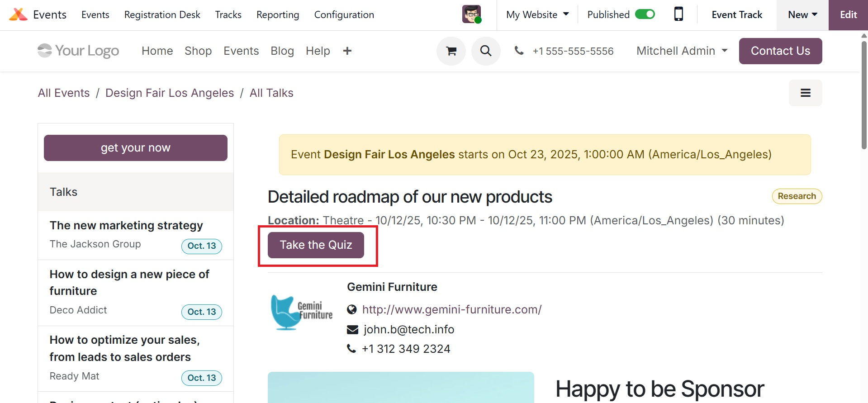868x403 pixels.
Task: Open the Configuration menu
Action: click(x=344, y=14)
